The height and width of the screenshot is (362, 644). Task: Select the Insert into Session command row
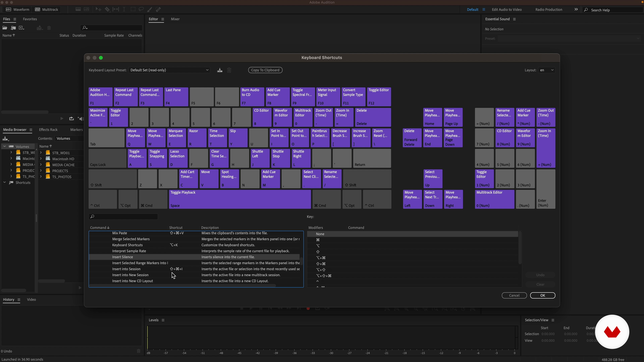point(195,269)
